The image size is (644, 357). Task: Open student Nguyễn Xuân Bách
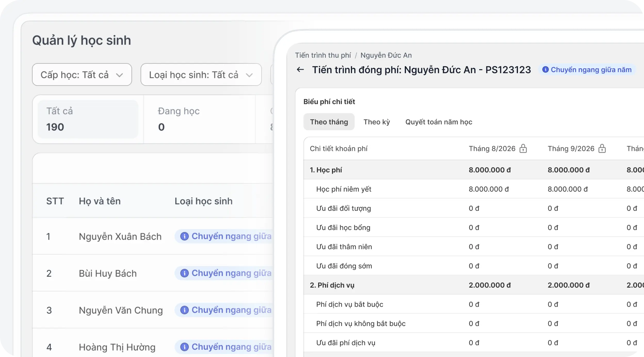click(120, 236)
